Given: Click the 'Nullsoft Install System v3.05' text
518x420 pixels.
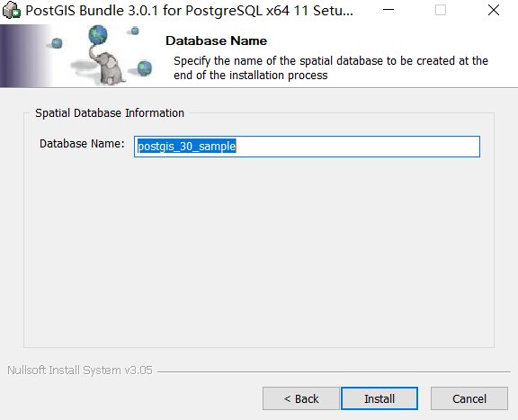Looking at the screenshot, I should [80, 371].
